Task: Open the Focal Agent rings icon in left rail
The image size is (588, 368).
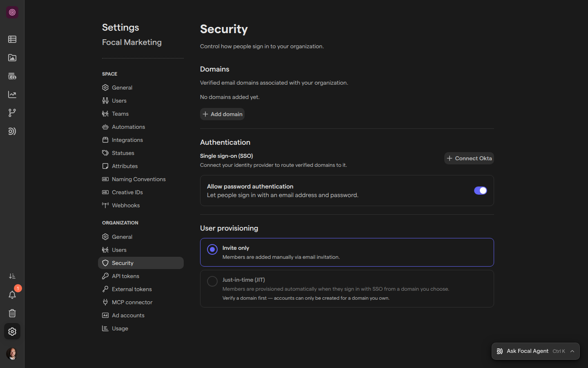Action: [12, 131]
